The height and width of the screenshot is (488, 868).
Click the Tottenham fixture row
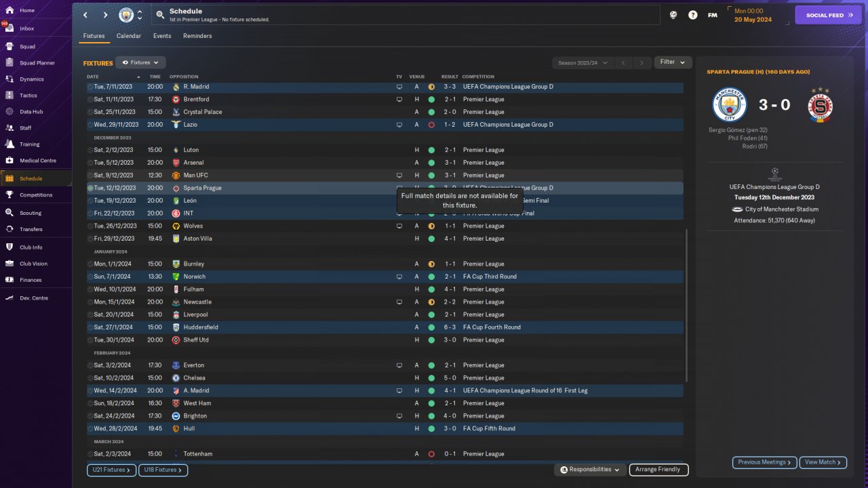pyautogui.click(x=385, y=454)
